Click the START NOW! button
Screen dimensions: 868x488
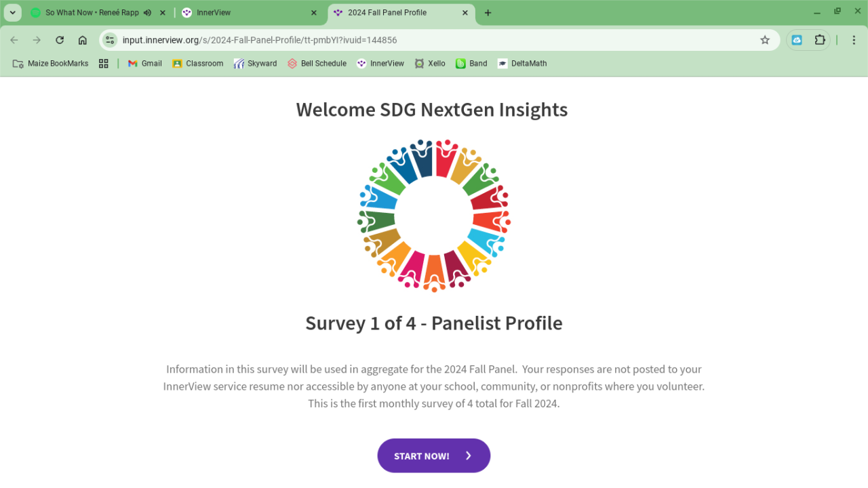point(433,455)
